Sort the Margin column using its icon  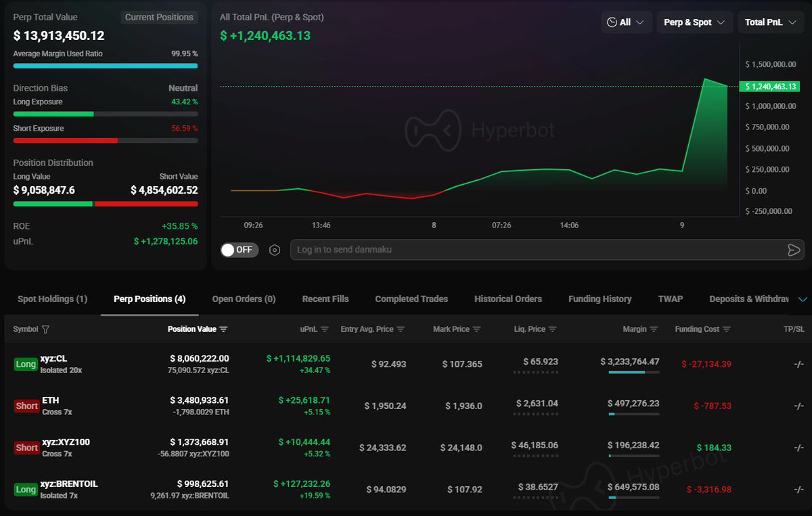pyautogui.click(x=654, y=330)
